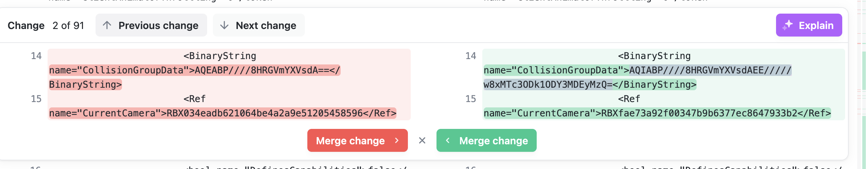Dismiss change with the X icon
This screenshot has height=169, width=868.
[x=422, y=140]
